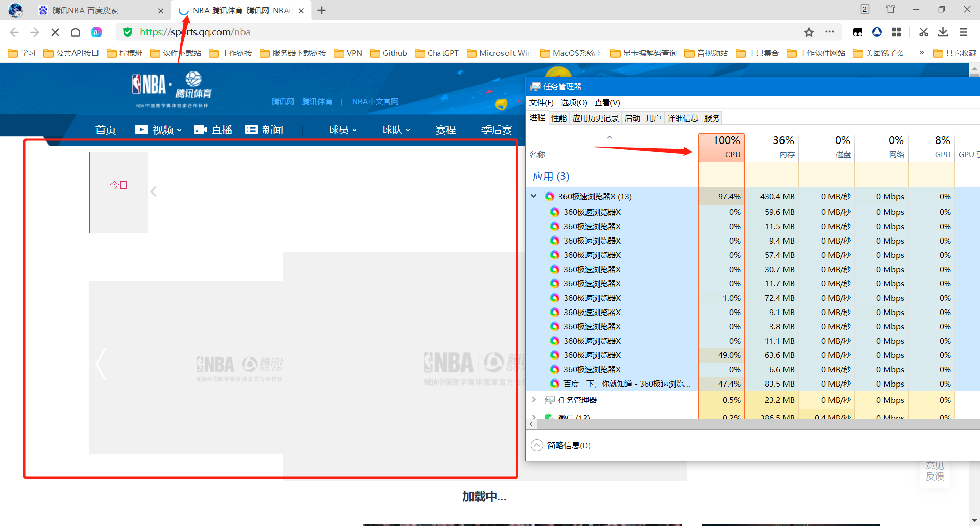Screen dimensions: 980x526
Task: Expand the 任务管理器 process row
Action: (534, 400)
